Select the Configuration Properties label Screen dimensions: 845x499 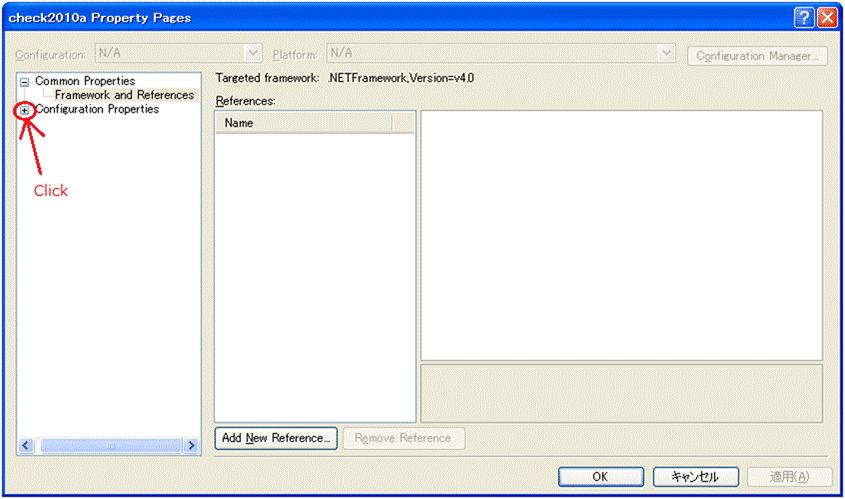(97, 109)
